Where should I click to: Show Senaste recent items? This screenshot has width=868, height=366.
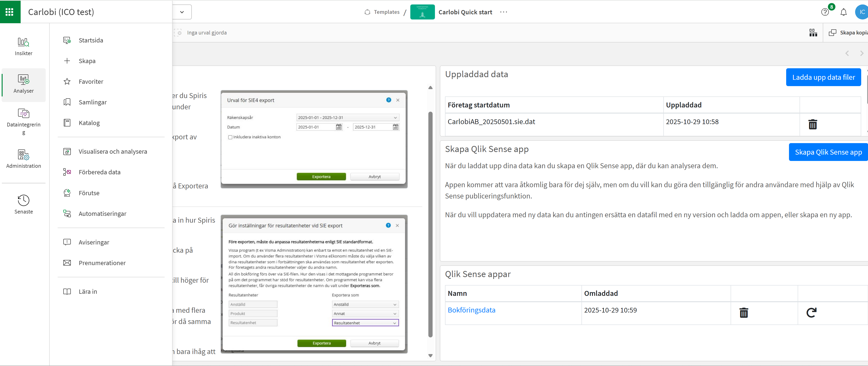tap(24, 204)
